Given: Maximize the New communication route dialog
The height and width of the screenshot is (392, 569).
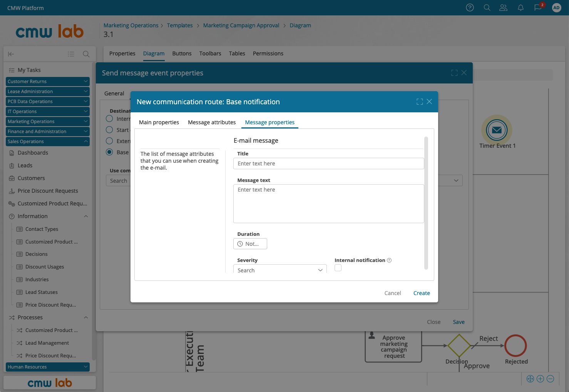Looking at the screenshot, I should (x=420, y=102).
